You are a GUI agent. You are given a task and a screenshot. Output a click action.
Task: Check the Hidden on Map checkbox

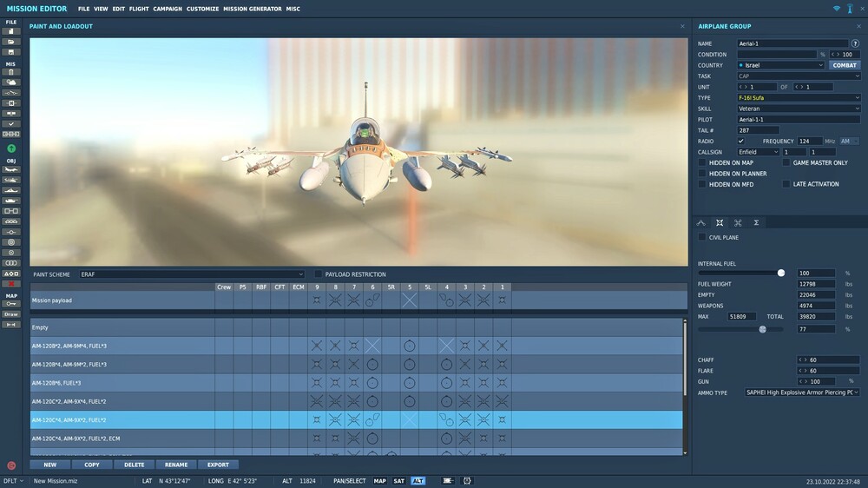tap(702, 163)
